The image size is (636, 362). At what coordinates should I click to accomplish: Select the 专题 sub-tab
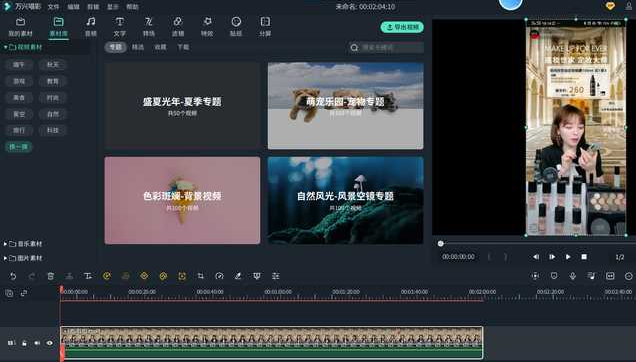(x=116, y=47)
